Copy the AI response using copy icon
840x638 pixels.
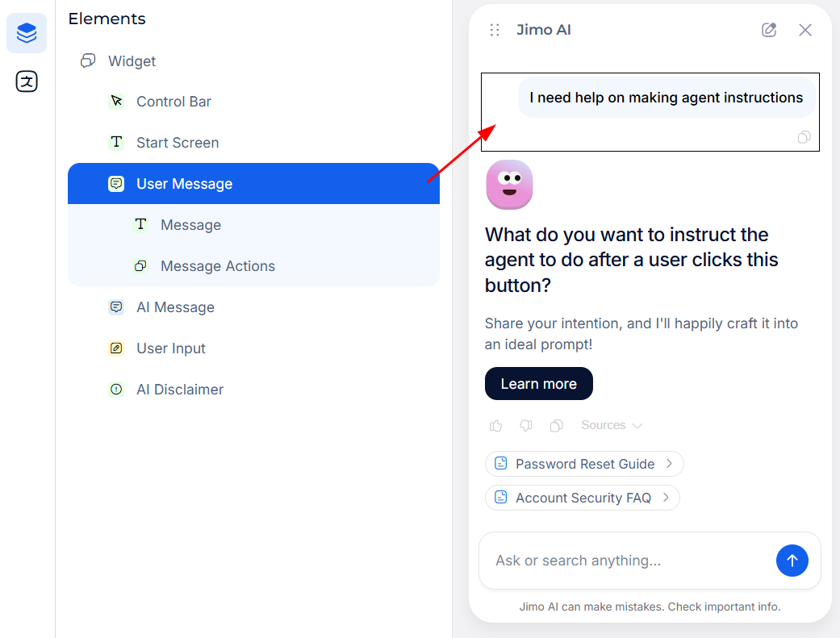[x=556, y=425]
